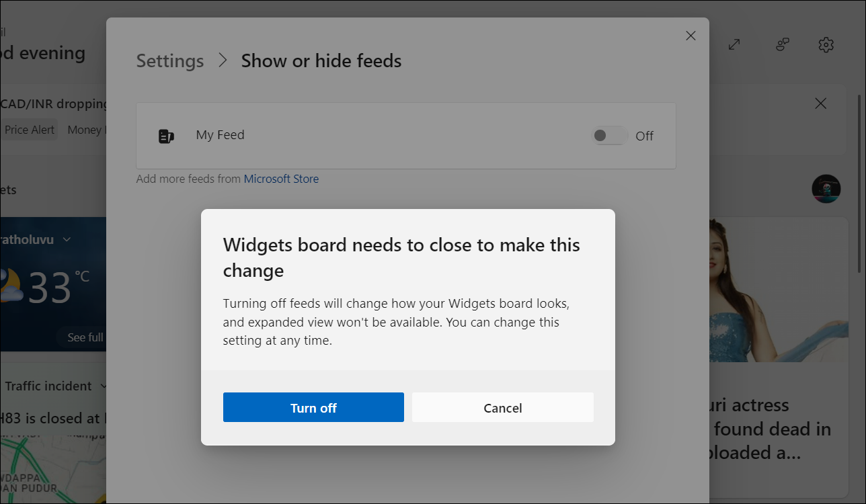The height and width of the screenshot is (504, 866).
Task: Toggle the My Feed switch
Action: click(609, 136)
